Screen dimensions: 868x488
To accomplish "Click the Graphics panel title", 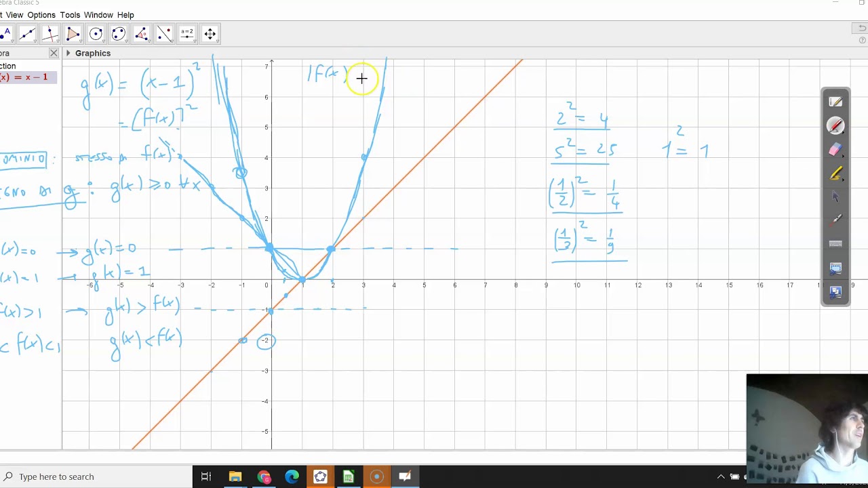I will point(93,53).
